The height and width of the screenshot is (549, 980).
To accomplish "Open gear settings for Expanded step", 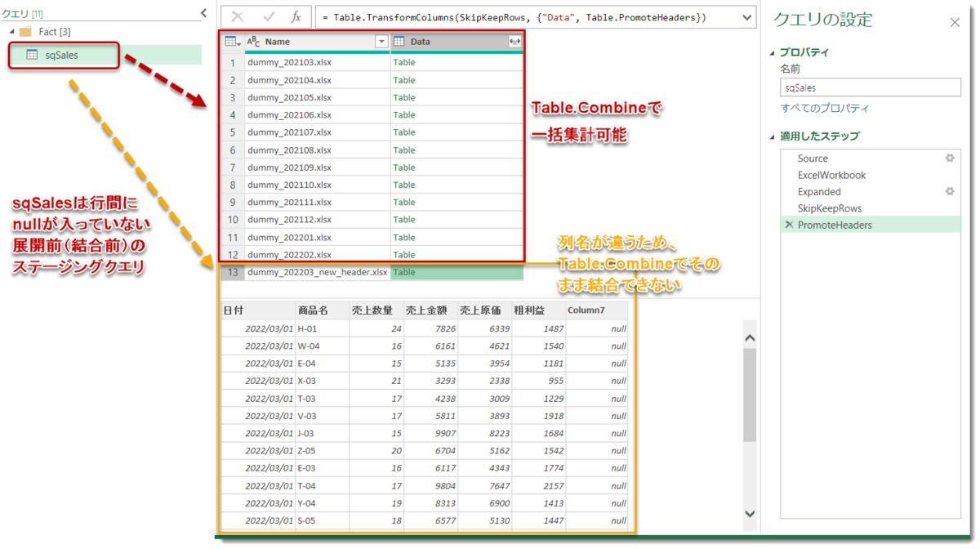I will coord(950,191).
